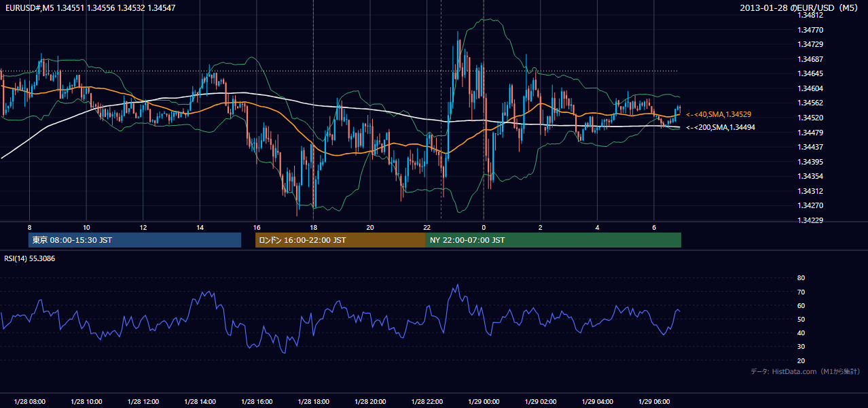Click the 1.34437 price axis value
The width and height of the screenshot is (868, 408).
(x=811, y=147)
